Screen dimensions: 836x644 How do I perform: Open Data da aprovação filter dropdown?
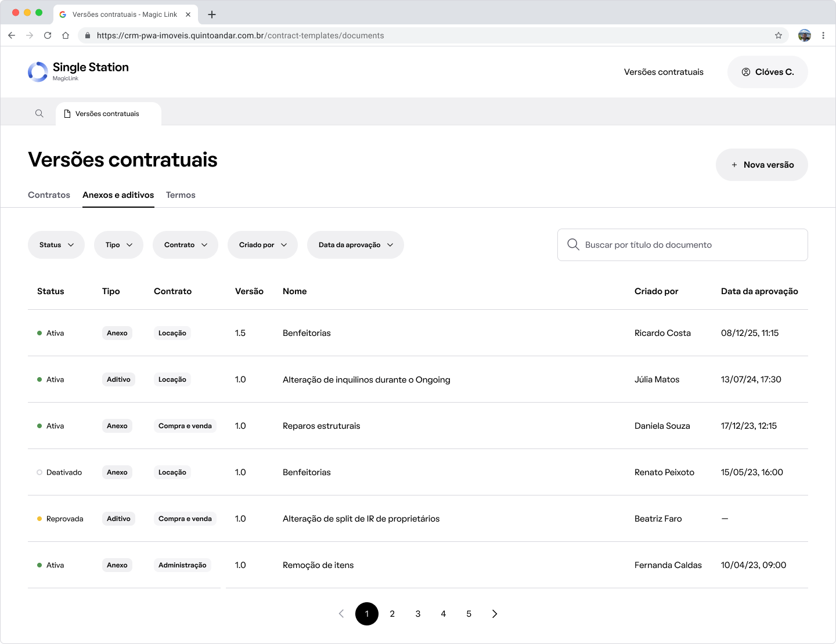coord(355,245)
